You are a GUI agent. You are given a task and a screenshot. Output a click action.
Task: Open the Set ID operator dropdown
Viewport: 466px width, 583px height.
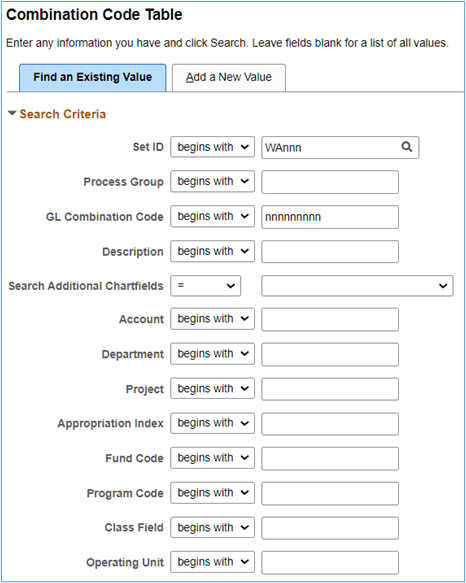click(212, 147)
